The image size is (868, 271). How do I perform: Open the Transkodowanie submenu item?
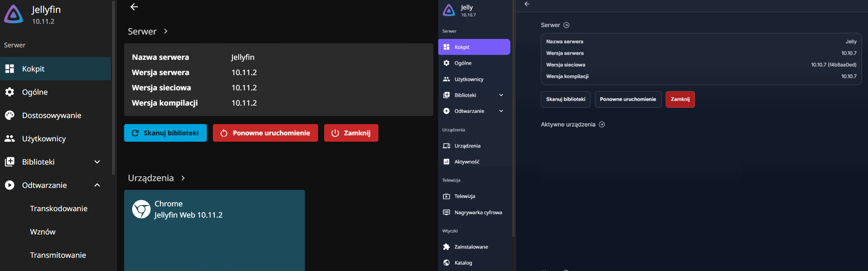59,208
